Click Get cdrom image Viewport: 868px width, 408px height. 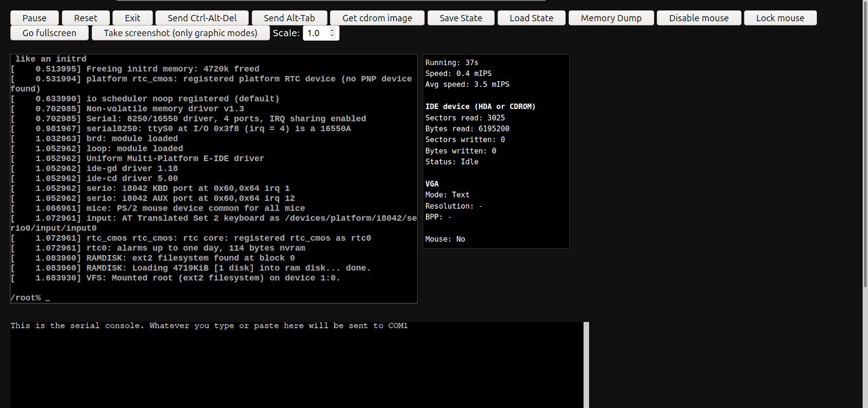click(x=377, y=18)
